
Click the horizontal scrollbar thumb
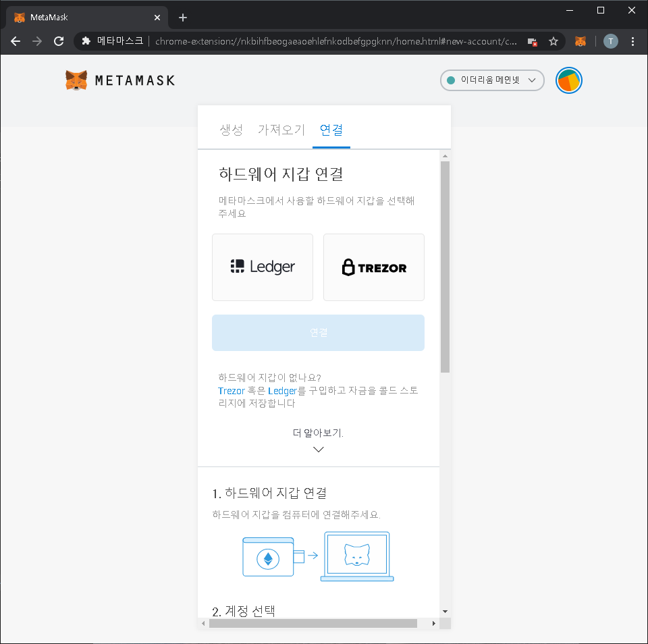pyautogui.click(x=313, y=623)
